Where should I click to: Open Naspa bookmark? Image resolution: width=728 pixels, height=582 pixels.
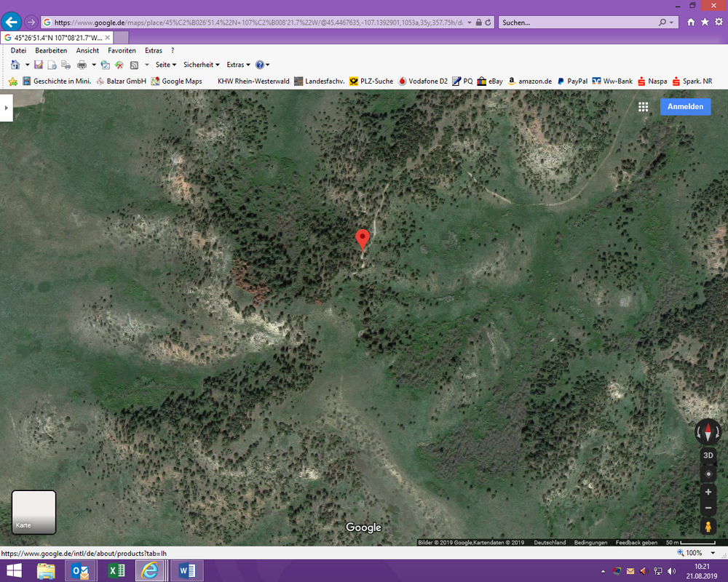(x=652, y=81)
